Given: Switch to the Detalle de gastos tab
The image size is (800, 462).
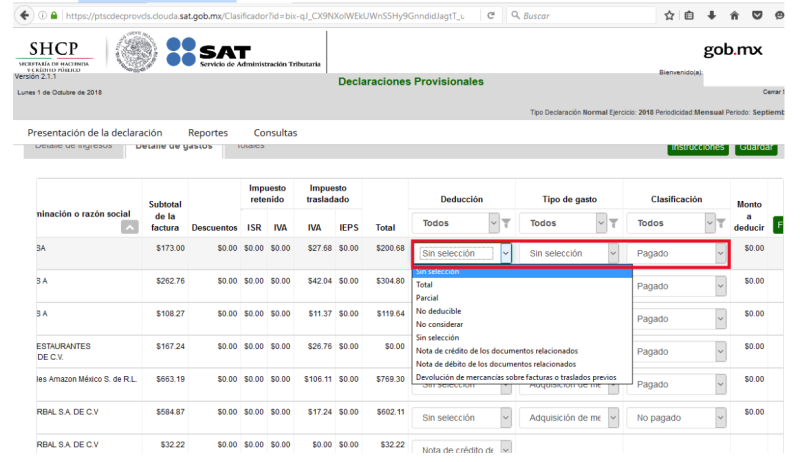Looking at the screenshot, I should [173, 149].
